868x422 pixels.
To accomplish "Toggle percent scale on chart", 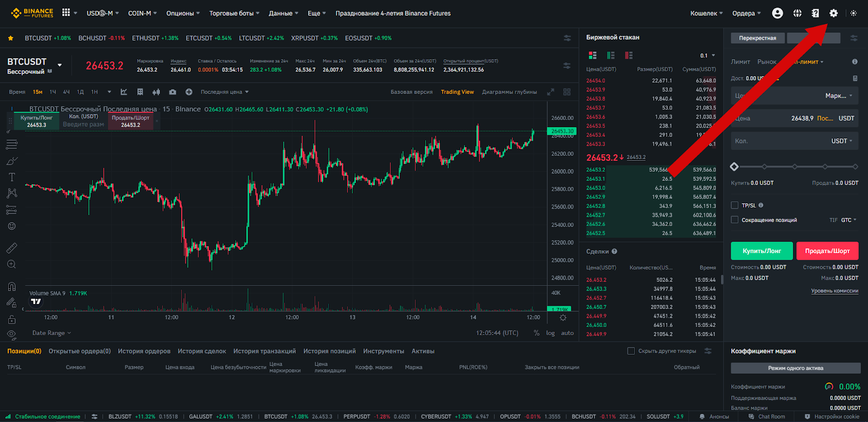I will coord(537,333).
